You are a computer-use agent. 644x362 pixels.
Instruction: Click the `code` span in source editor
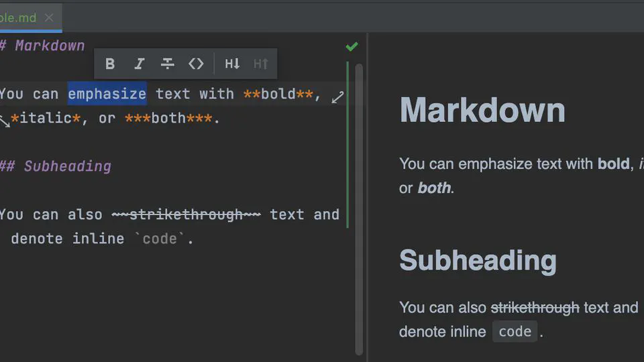[160, 239]
